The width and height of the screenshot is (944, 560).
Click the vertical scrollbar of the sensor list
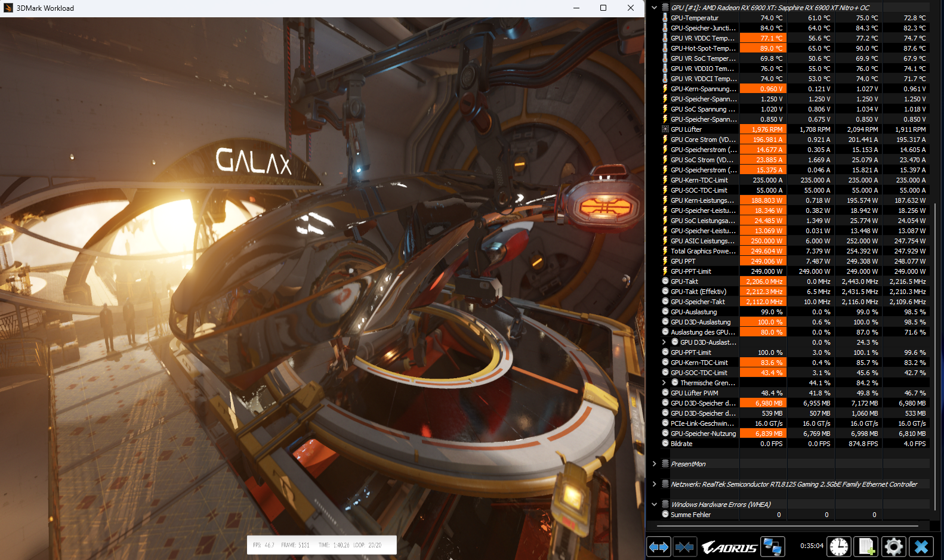coord(934,357)
